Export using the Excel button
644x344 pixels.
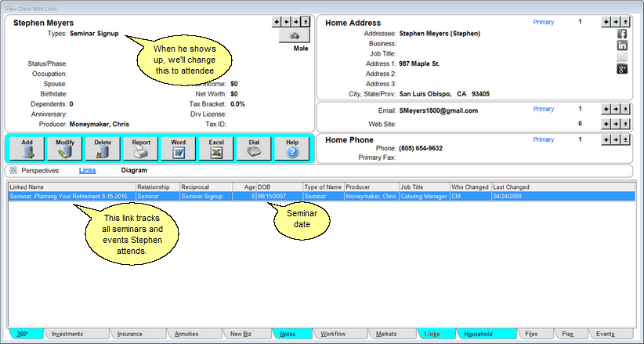tap(216, 148)
